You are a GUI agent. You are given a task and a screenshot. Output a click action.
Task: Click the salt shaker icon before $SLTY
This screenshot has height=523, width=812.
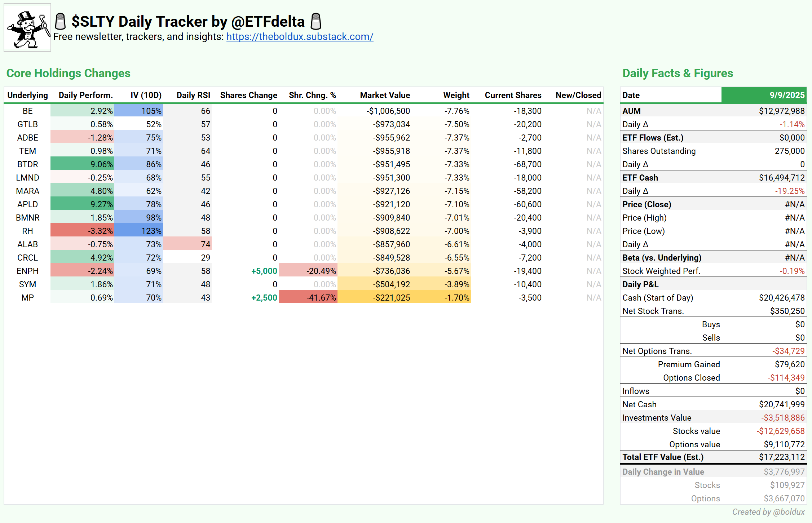tap(60, 22)
